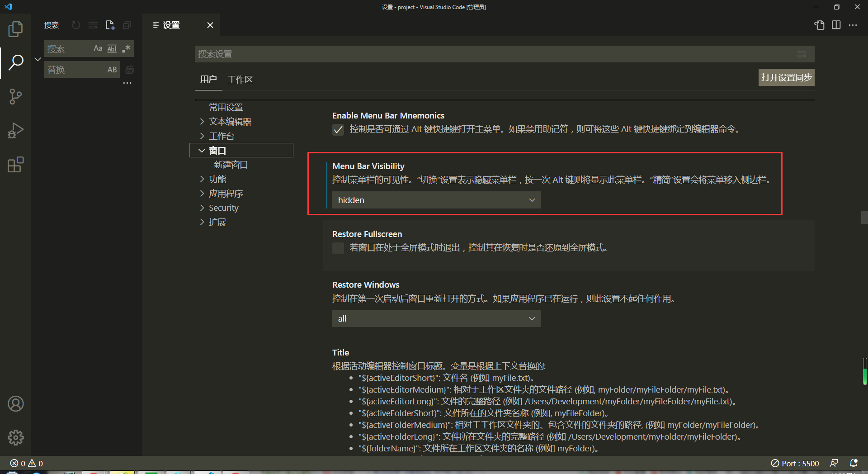Select the 新建窗口 subcategory
This screenshot has height=474, width=868.
pos(231,165)
